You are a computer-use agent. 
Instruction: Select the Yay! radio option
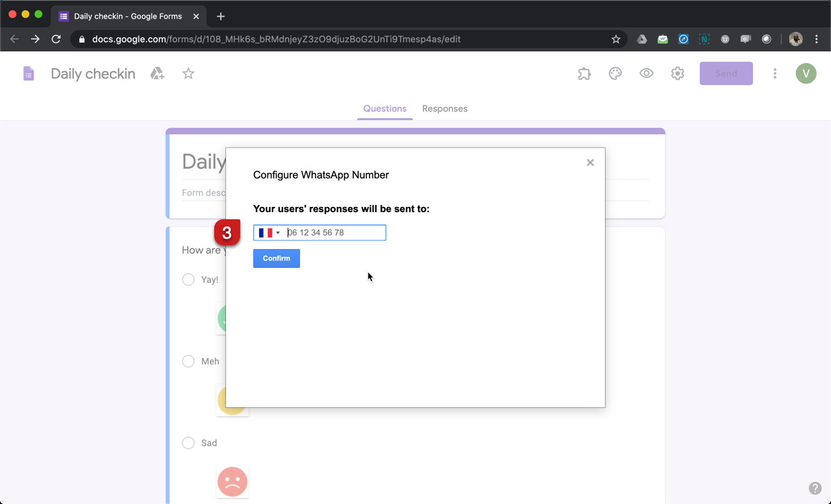click(x=188, y=280)
